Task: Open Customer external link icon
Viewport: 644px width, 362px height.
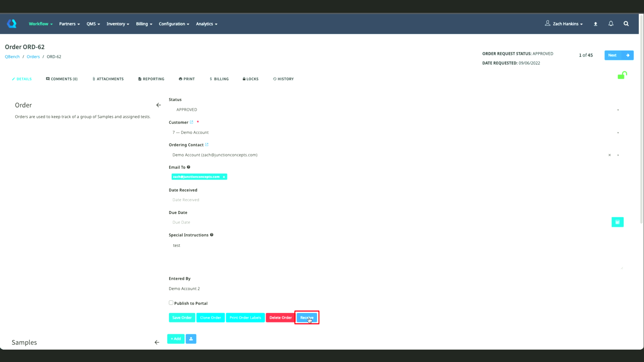Action: [192, 122]
